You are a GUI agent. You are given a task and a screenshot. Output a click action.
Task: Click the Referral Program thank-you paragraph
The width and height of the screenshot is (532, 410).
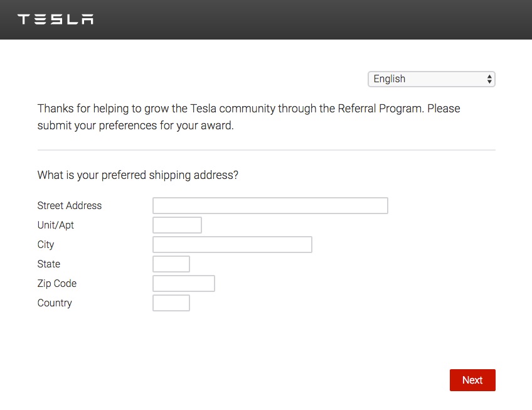[248, 117]
